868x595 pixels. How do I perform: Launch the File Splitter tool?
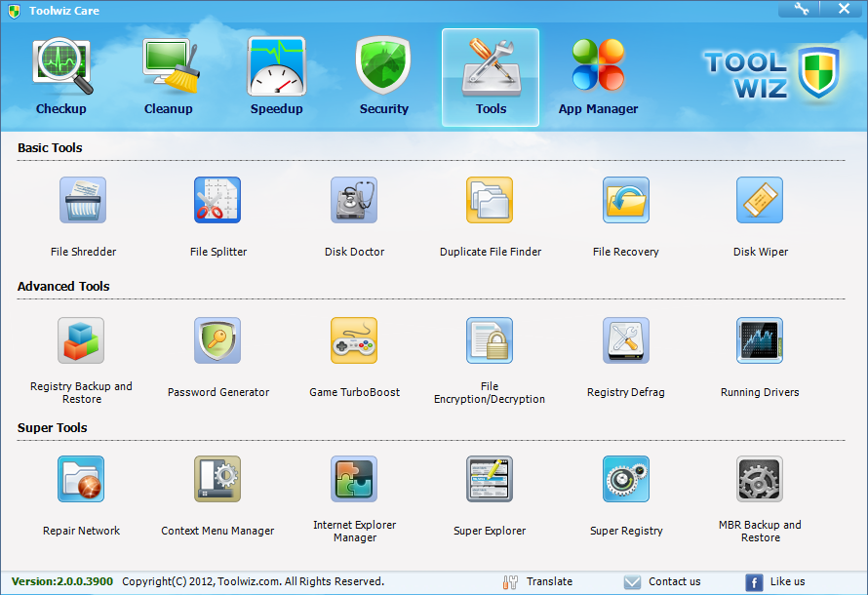[217, 200]
